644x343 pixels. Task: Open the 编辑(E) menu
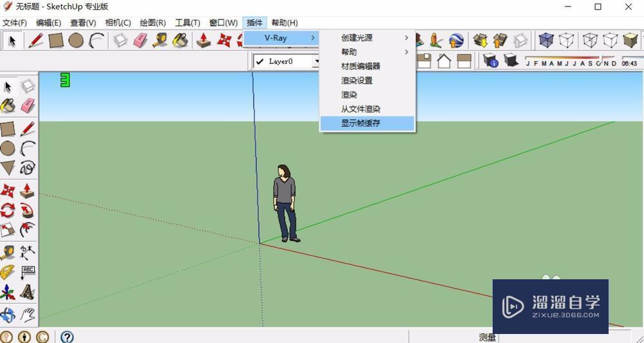[48, 23]
